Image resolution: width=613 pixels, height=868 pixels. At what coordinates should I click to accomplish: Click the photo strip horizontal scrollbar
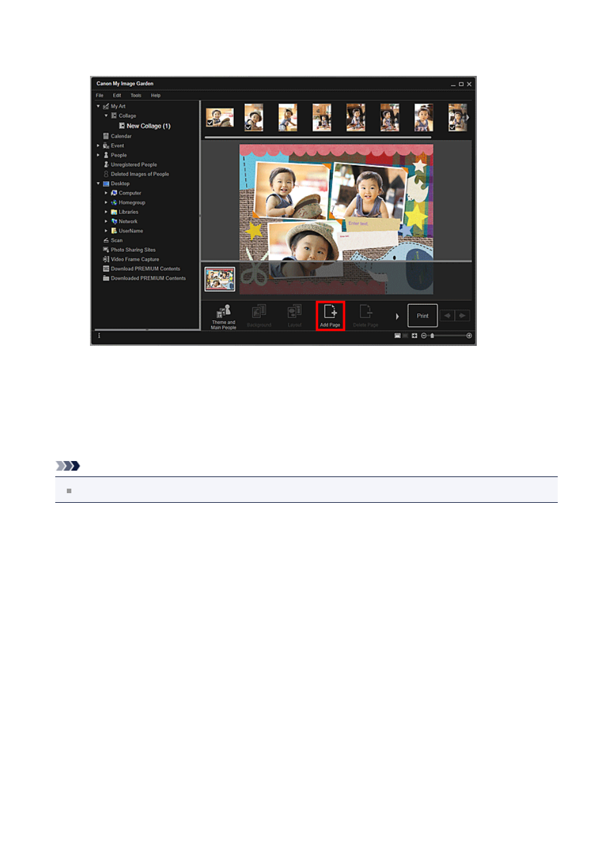pos(318,137)
